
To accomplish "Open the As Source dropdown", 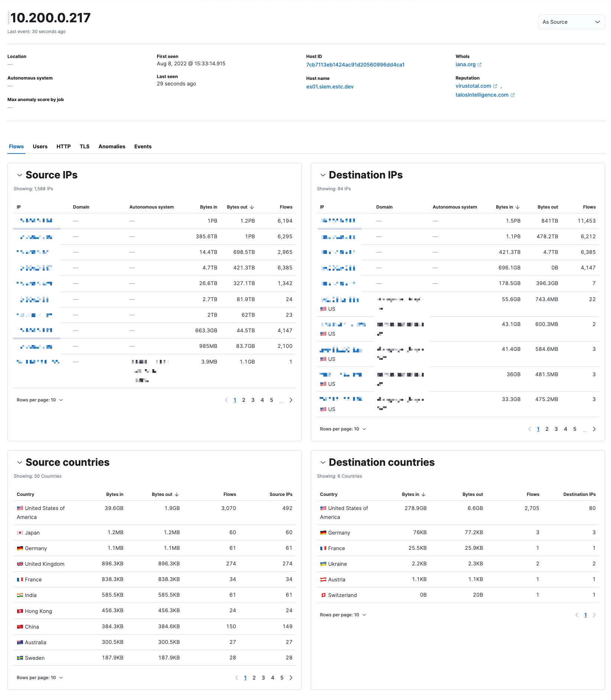I will click(571, 22).
